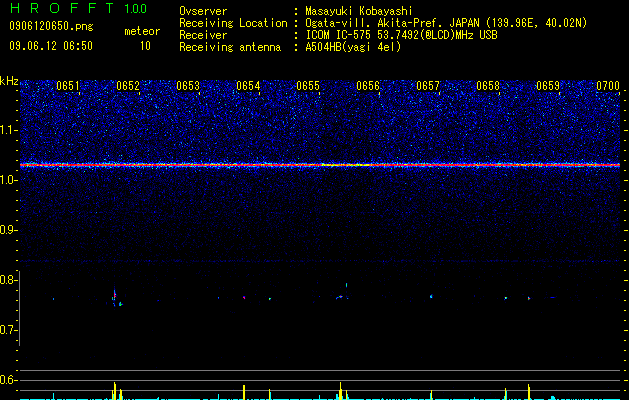Click the 0658 time marker
The height and width of the screenshot is (400, 629).
(488, 86)
